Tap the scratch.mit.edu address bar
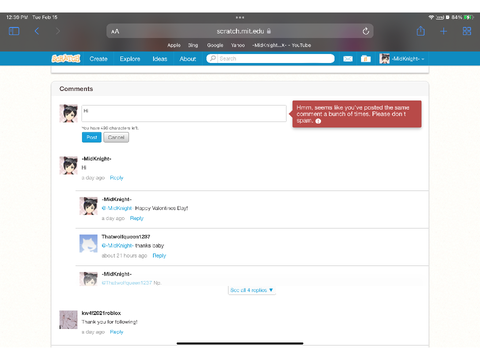This screenshot has width=480, height=360. (x=240, y=31)
